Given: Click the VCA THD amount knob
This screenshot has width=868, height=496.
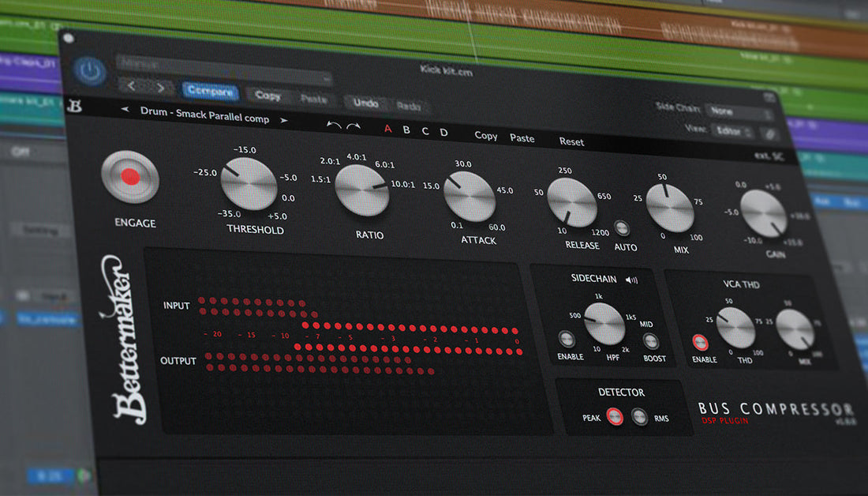Looking at the screenshot, I should pos(735,328).
